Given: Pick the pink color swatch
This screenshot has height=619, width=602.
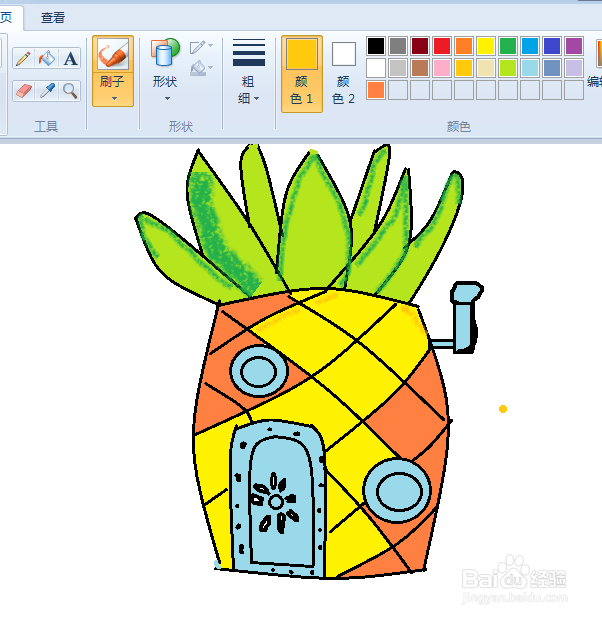Looking at the screenshot, I should click(x=442, y=68).
